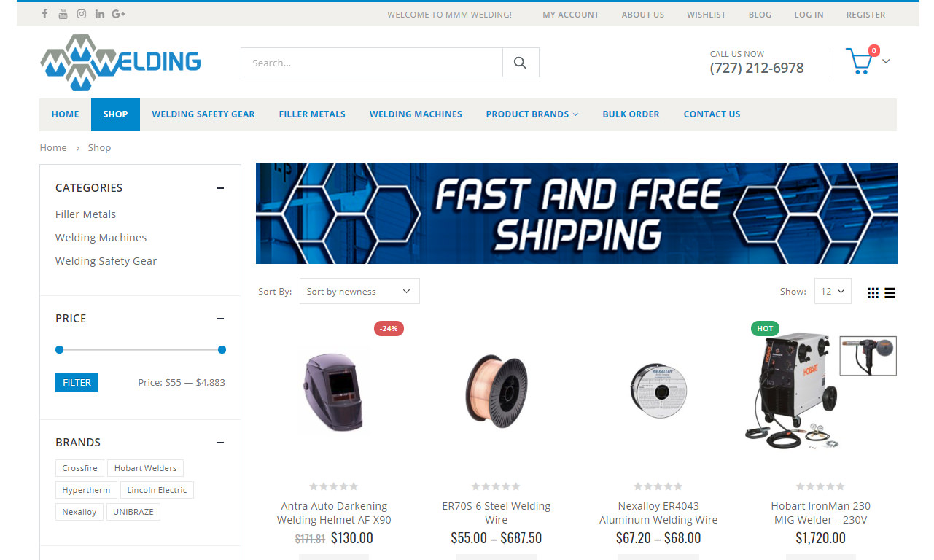This screenshot has height=560, width=934.
Task: Focus the Search input field
Action: click(372, 63)
